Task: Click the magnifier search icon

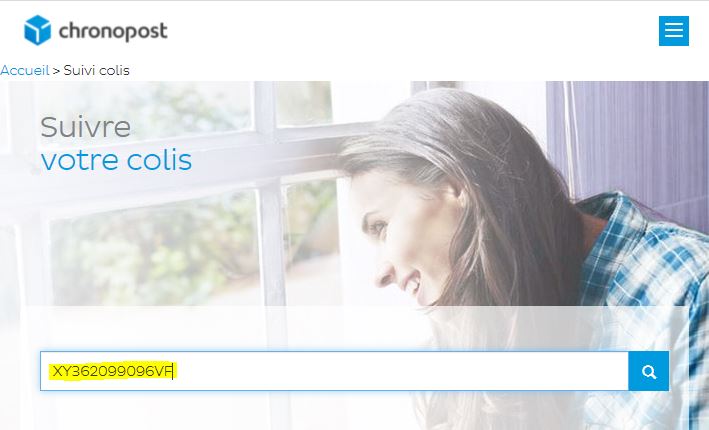Action: 649,372
